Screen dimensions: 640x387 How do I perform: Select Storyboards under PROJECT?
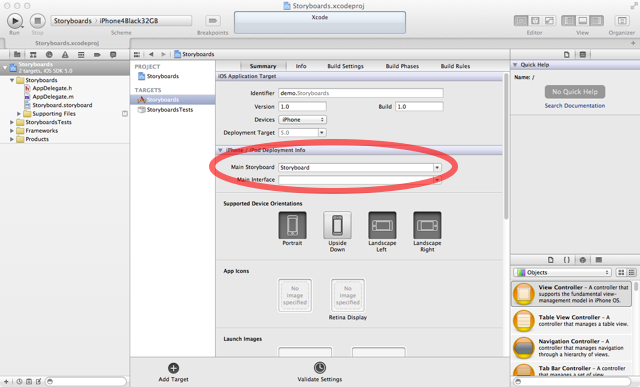pyautogui.click(x=162, y=76)
